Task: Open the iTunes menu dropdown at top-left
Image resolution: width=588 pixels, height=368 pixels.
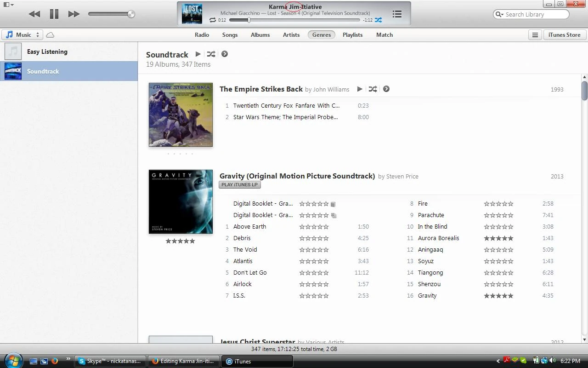Action: click(9, 5)
